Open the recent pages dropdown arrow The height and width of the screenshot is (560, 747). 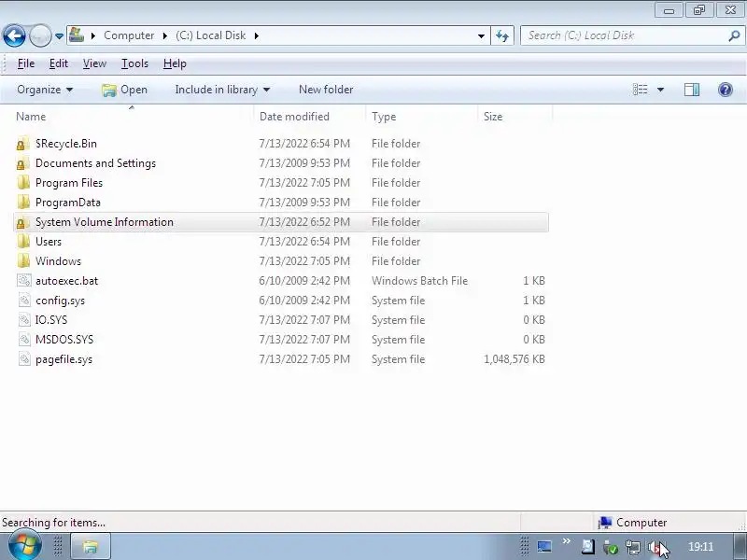point(59,35)
